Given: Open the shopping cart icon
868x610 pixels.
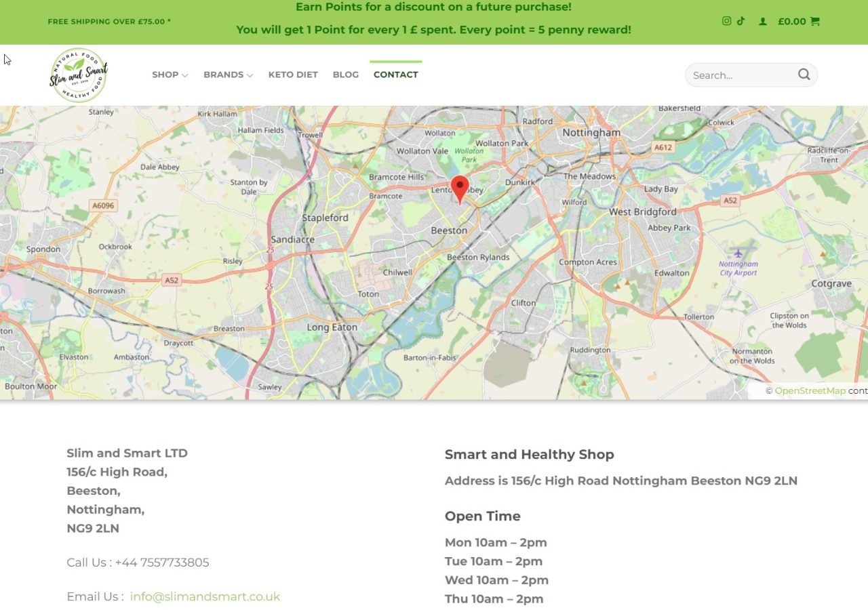Looking at the screenshot, I should click(814, 21).
